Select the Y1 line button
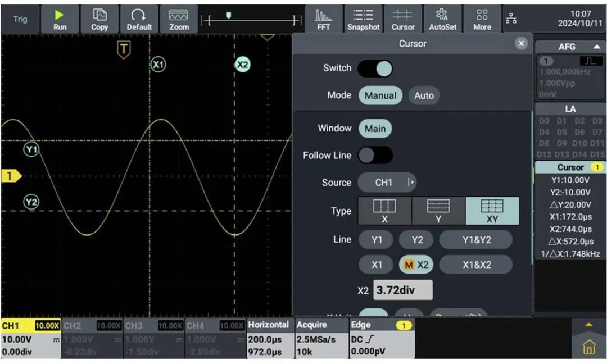 pyautogui.click(x=376, y=240)
